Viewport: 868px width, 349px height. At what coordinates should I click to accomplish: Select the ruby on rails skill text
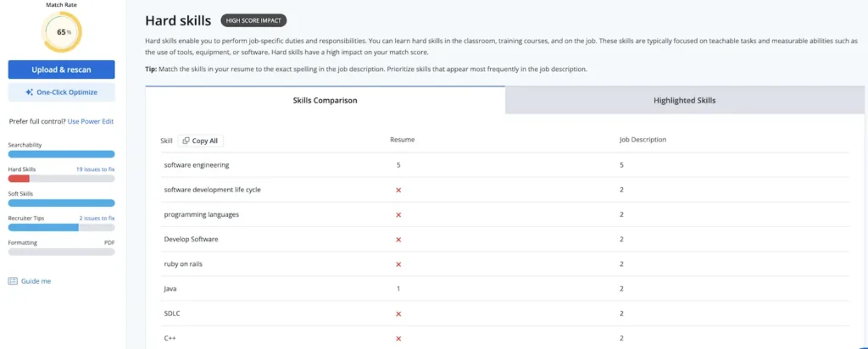[x=183, y=264]
